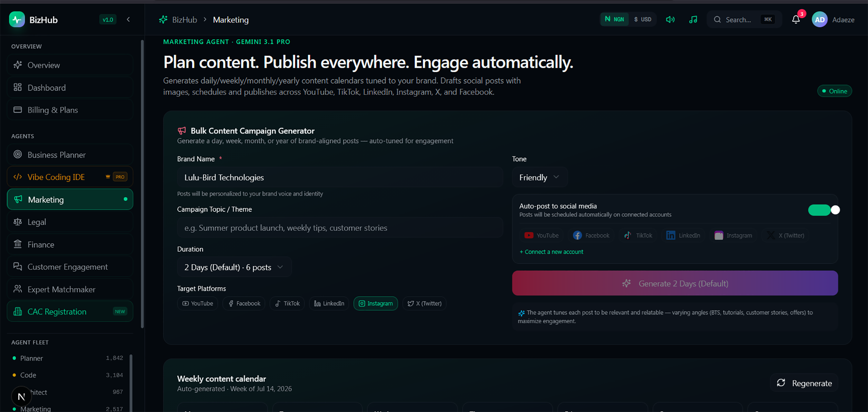Go to CAC Registration in sidebar
This screenshot has height=412, width=868.
(x=70, y=312)
